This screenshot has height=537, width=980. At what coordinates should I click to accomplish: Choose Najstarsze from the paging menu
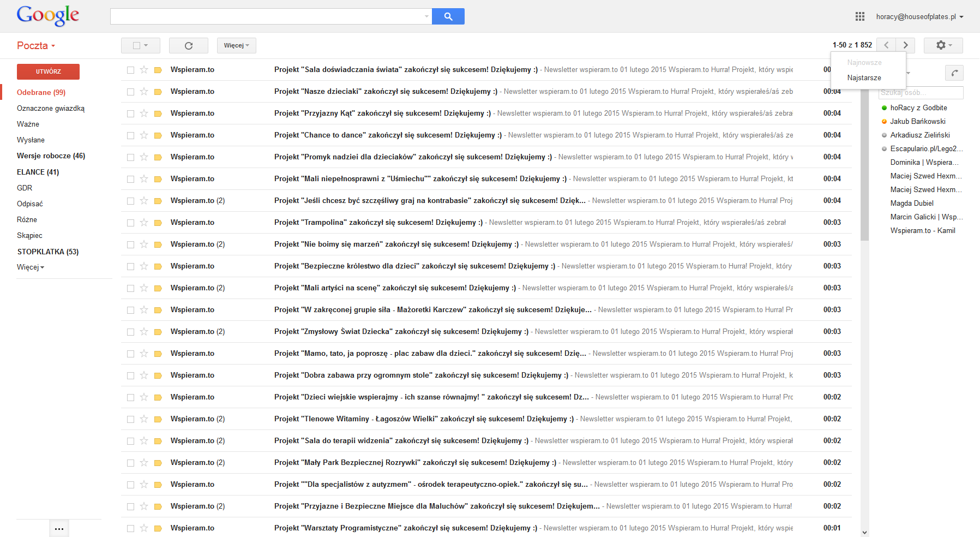864,77
